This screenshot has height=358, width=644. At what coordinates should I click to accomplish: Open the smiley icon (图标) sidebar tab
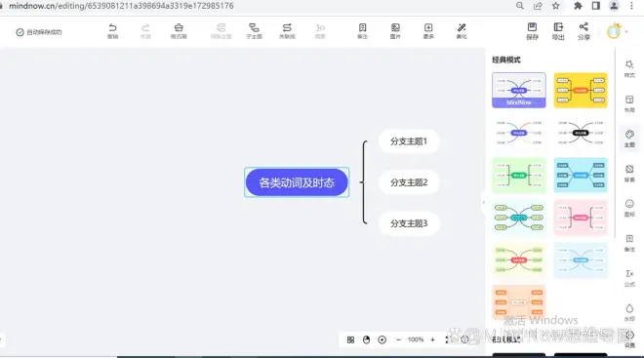(629, 208)
